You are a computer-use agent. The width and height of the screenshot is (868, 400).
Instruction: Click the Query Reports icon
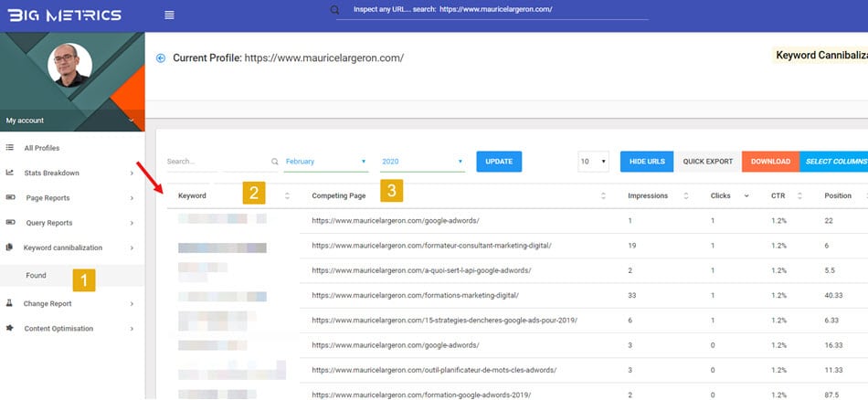(10, 223)
